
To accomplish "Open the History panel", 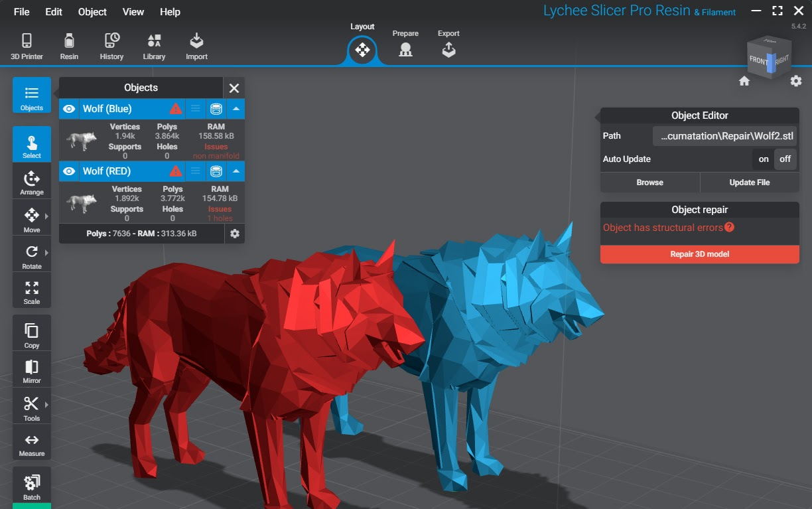I will click(x=111, y=46).
